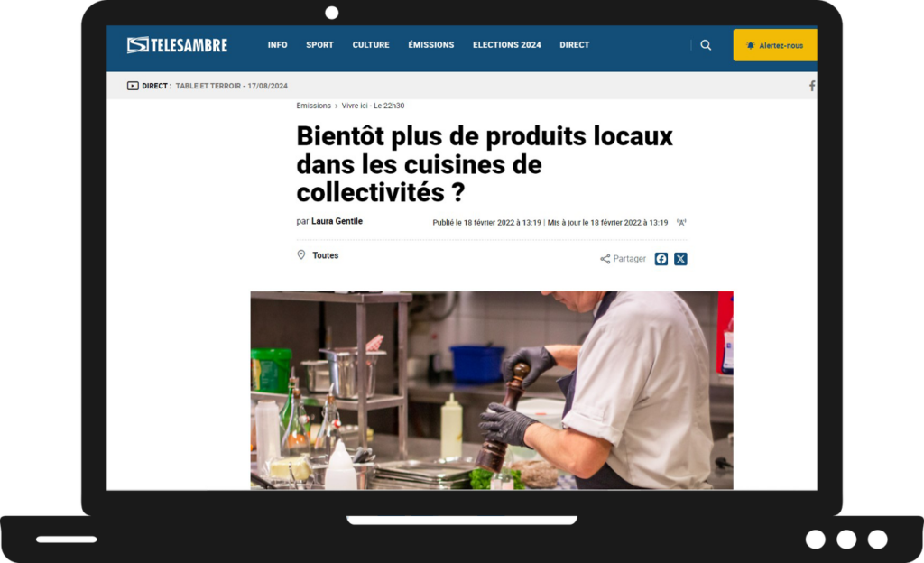924x563 pixels.
Task: Open the INFO menu
Action: click(x=278, y=45)
